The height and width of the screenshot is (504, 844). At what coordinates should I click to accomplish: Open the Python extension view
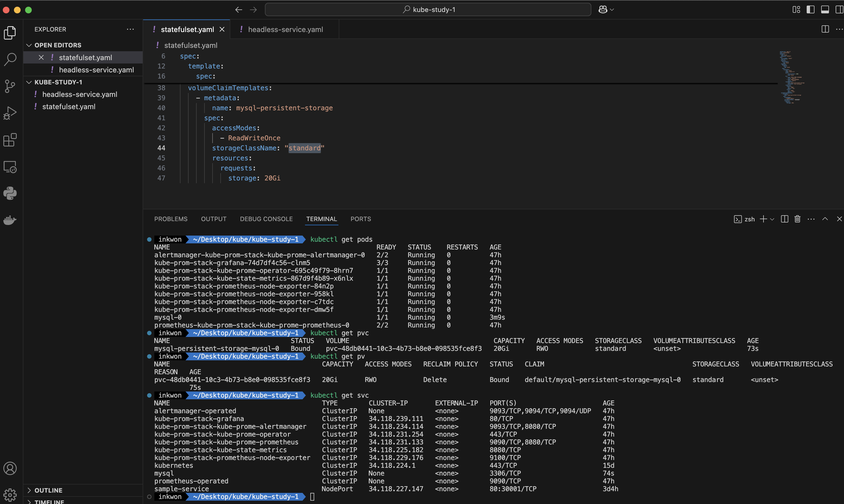pos(10,193)
